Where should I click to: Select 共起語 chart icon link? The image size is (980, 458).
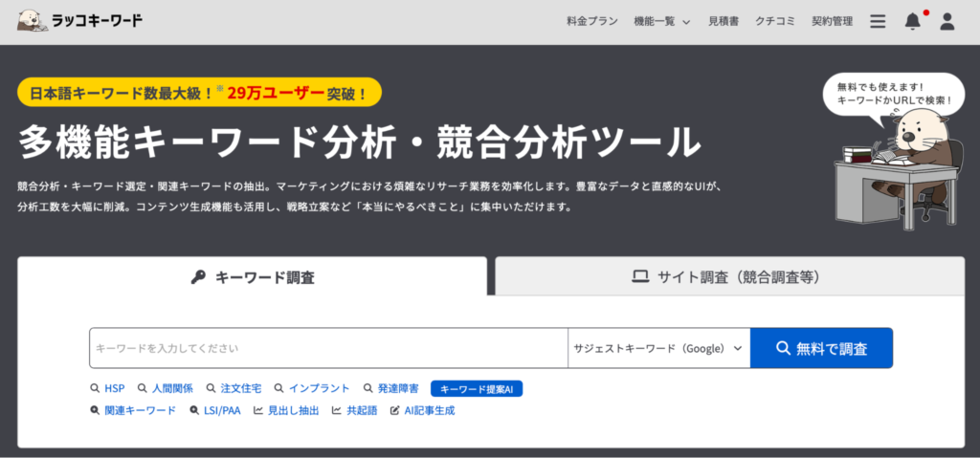[354, 410]
